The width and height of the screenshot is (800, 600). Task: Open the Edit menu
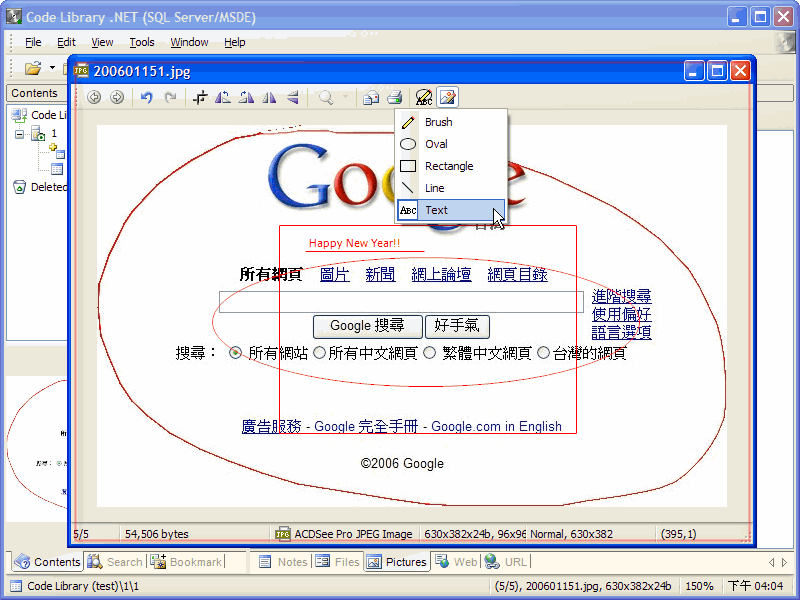pos(66,42)
